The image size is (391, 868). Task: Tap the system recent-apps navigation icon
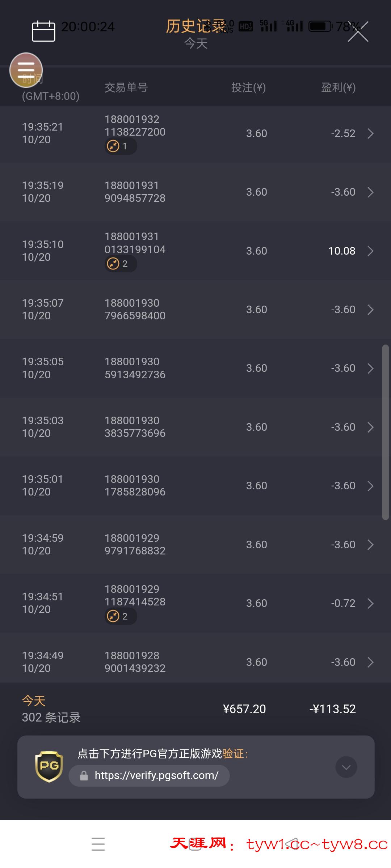tap(98, 844)
